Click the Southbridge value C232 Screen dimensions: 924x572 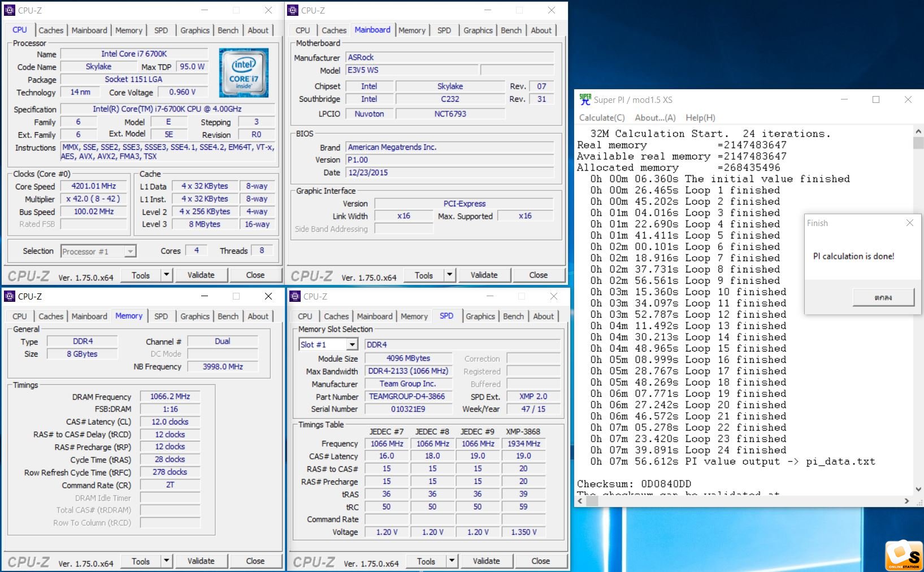(450, 99)
